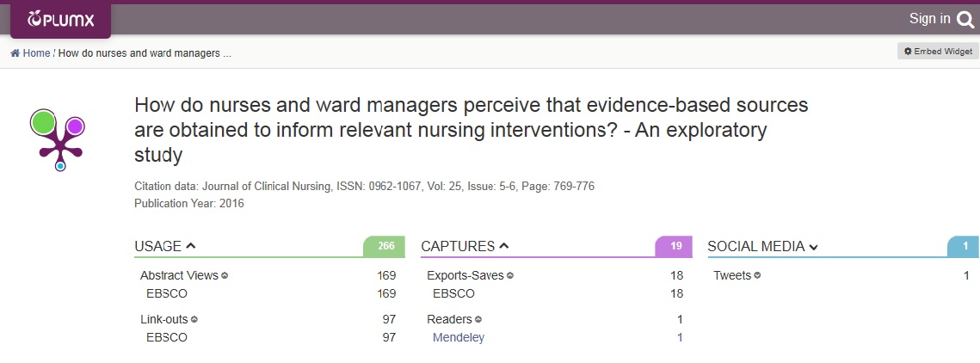
Task: Open the Mendeley readers link
Action: (459, 337)
